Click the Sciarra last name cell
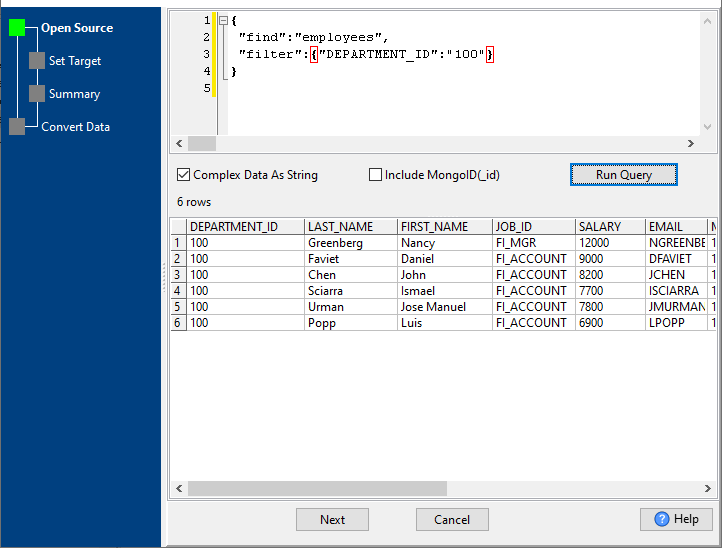The width and height of the screenshot is (722, 548). pos(350,291)
